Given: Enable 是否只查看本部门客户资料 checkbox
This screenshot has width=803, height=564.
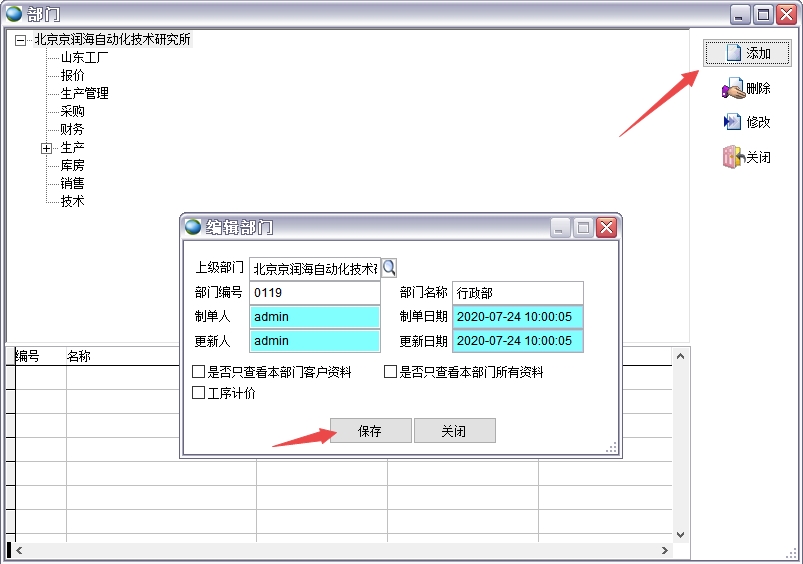Looking at the screenshot, I should point(199,372).
